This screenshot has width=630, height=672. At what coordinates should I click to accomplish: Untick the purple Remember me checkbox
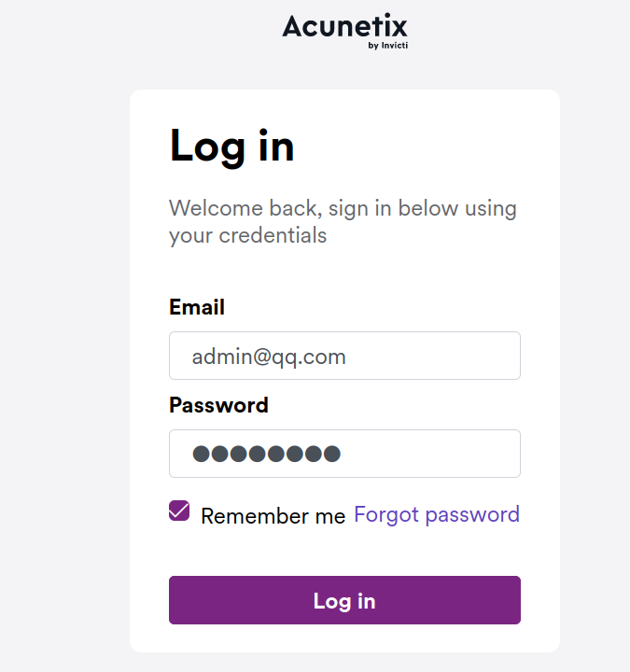[x=179, y=511]
